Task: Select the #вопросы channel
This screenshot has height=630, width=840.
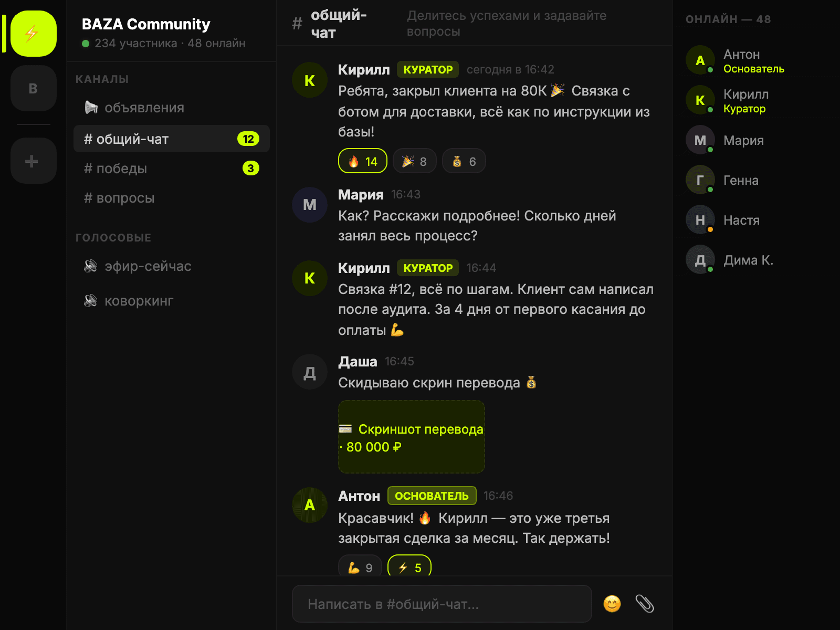Action: pyautogui.click(x=172, y=198)
